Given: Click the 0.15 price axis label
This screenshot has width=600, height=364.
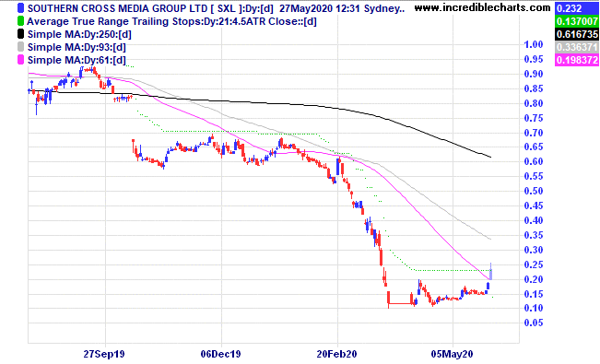Looking at the screenshot, I should pyautogui.click(x=534, y=294).
